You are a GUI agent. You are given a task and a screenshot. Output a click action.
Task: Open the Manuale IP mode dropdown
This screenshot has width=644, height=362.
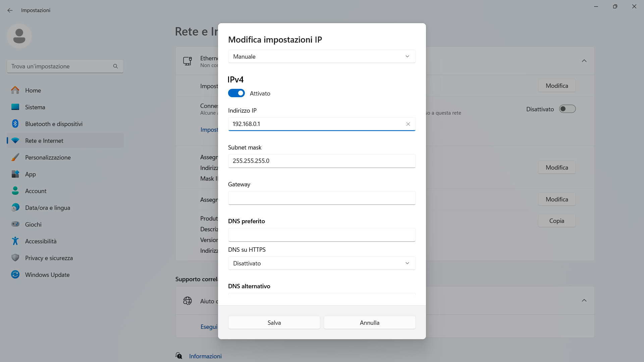point(322,56)
